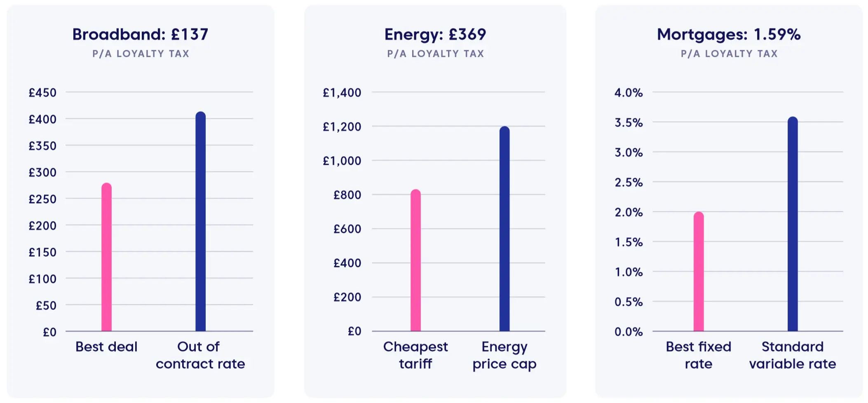Click the pink Best deal broadband bar

106,257
